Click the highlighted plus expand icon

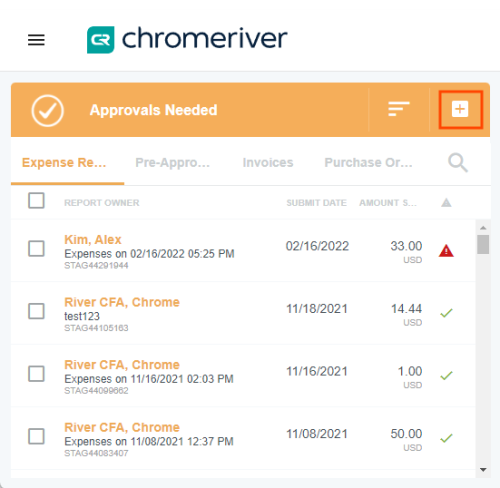coord(460,109)
